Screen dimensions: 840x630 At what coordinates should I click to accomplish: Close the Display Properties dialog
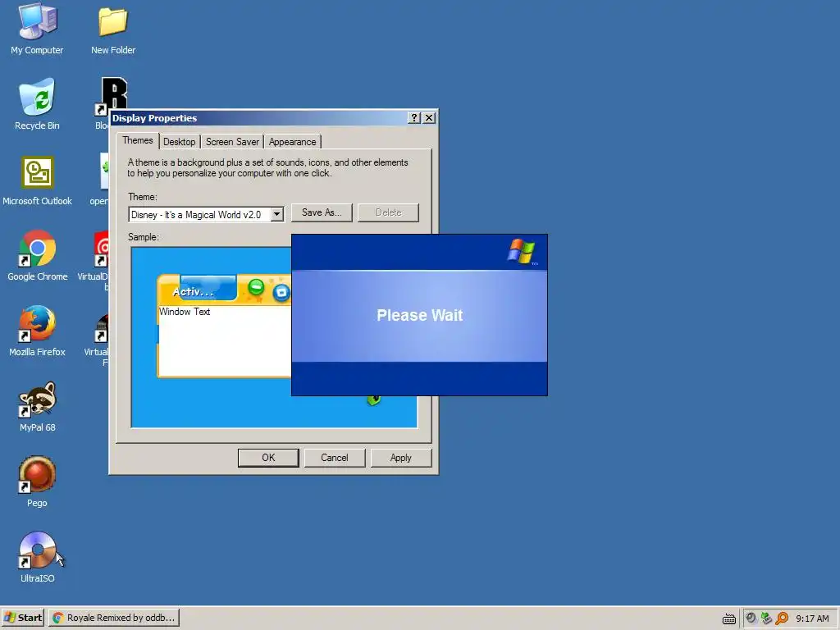point(429,118)
